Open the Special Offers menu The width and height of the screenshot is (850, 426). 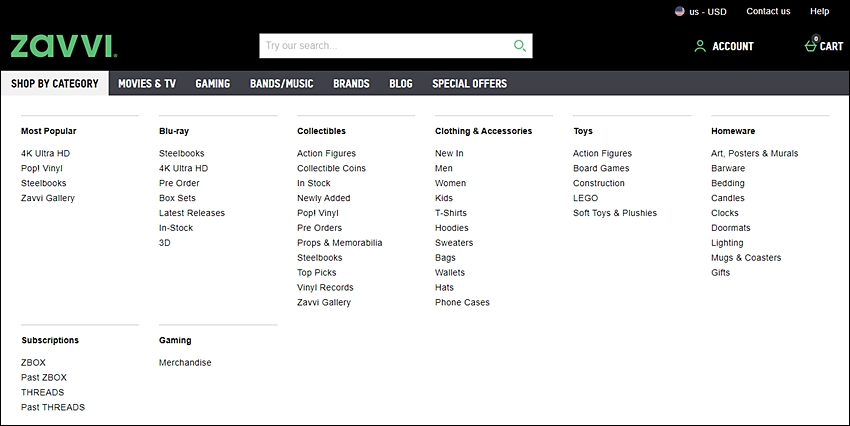click(x=469, y=83)
